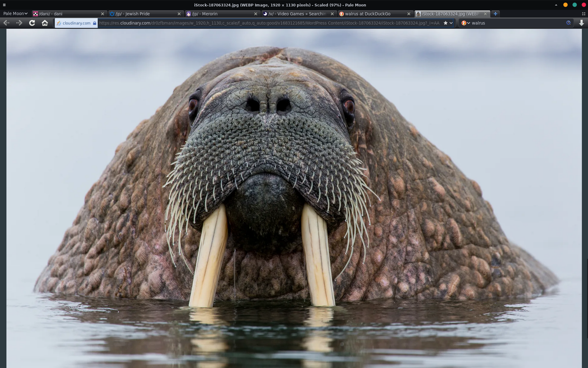Reload the current page
The width and height of the screenshot is (588, 368).
(32, 23)
